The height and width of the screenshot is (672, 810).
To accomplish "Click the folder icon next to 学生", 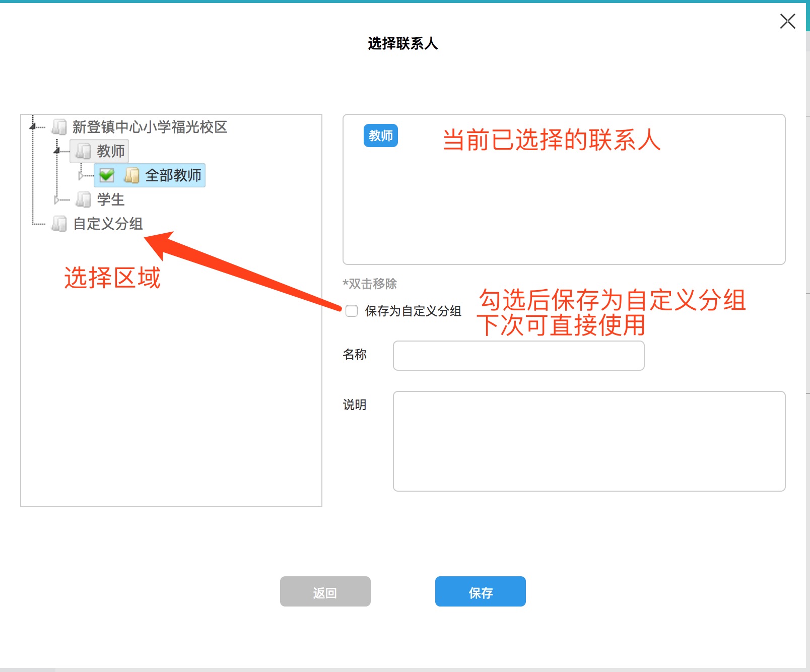I will coord(83,199).
